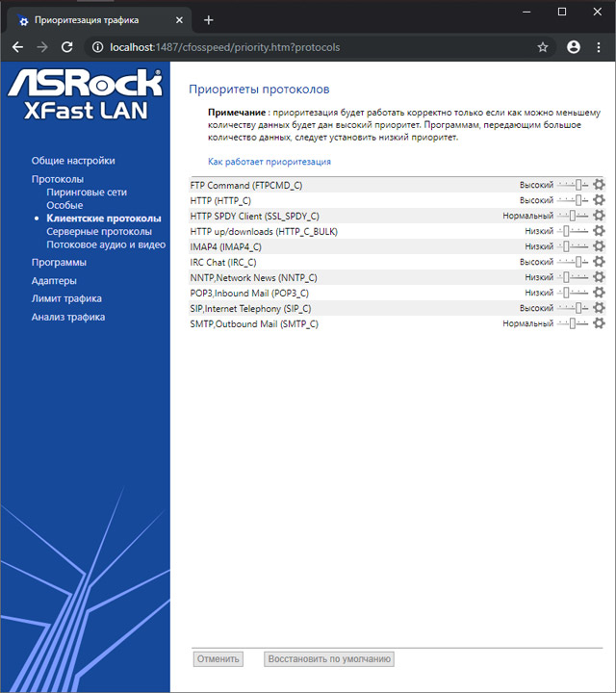616x693 pixels.
Task: Open Адаптеры in sidebar
Action: point(54,281)
